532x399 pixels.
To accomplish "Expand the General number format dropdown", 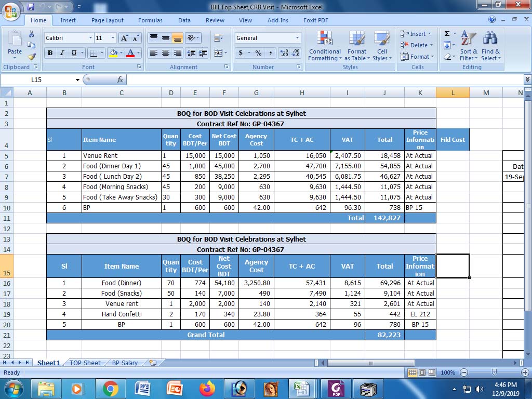I will [297, 38].
